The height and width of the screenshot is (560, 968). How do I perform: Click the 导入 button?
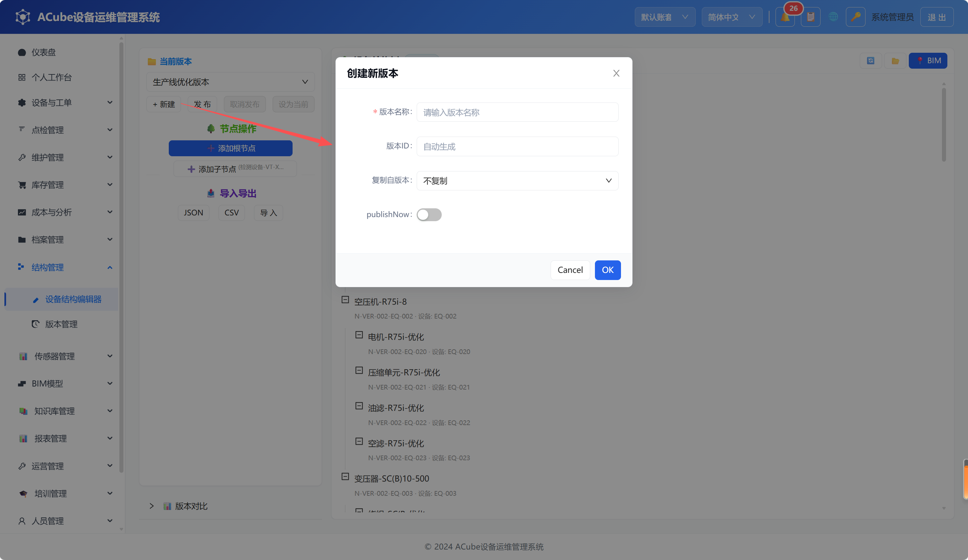point(269,213)
